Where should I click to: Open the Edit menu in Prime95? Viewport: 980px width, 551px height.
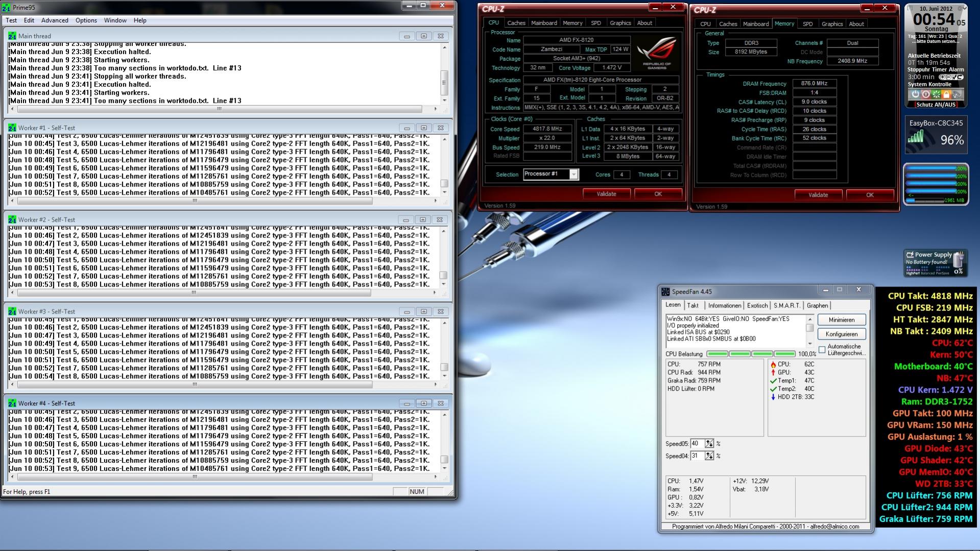point(29,20)
